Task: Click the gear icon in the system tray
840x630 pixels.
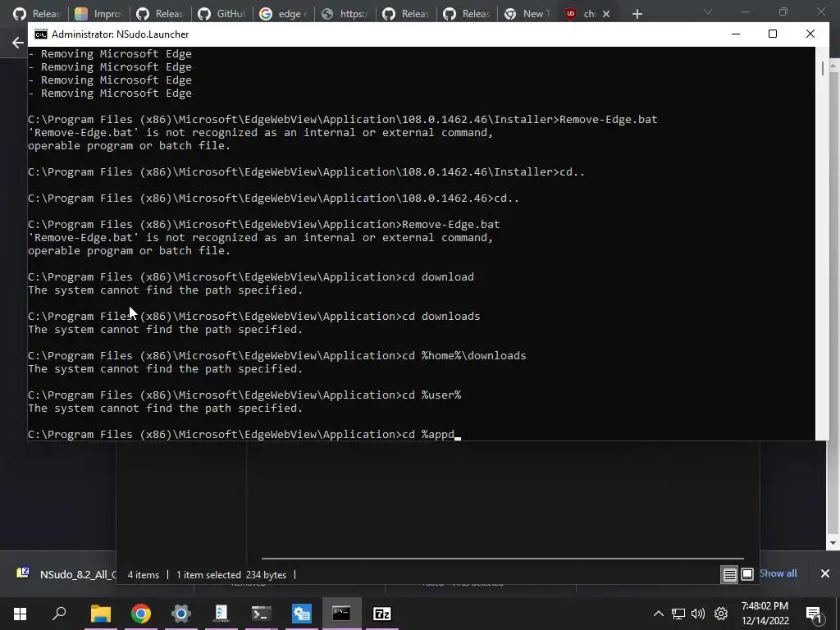Action: pyautogui.click(x=721, y=614)
